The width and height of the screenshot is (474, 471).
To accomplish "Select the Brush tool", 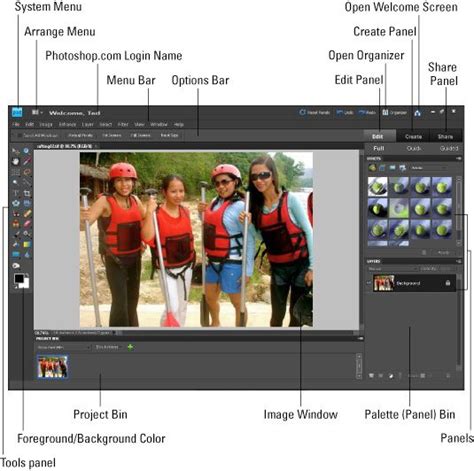I will [x=16, y=234].
